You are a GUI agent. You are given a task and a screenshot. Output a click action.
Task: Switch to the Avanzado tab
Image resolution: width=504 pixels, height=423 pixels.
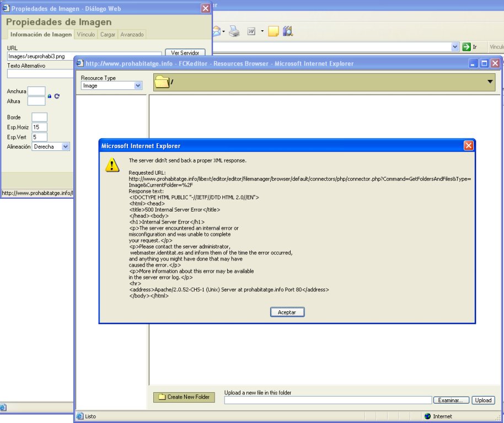[132, 34]
